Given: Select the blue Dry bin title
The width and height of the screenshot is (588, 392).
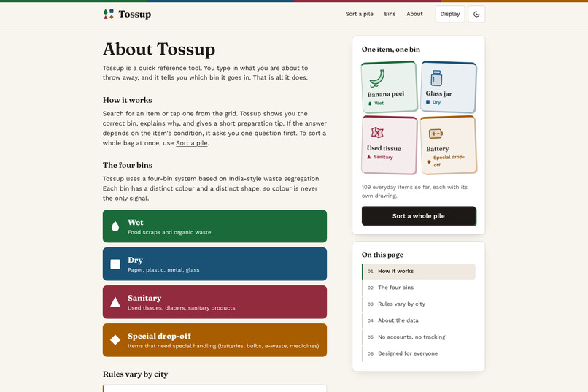Looking at the screenshot, I should pyautogui.click(x=135, y=261).
